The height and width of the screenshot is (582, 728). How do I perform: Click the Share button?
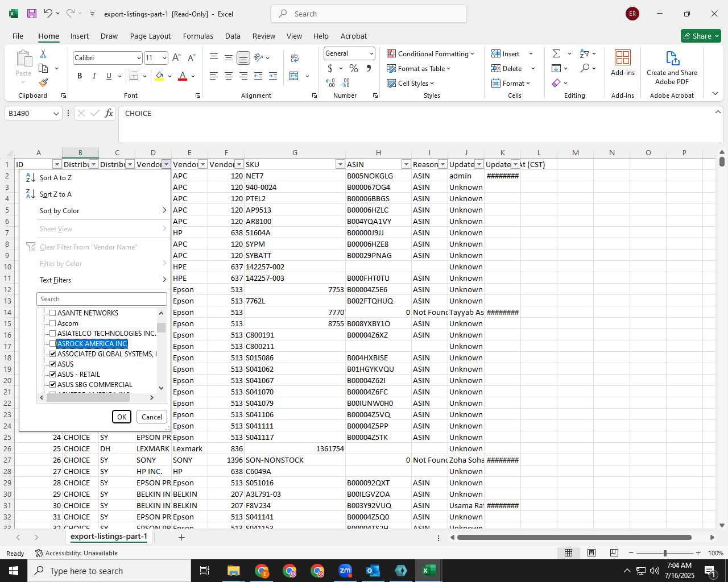pos(701,36)
